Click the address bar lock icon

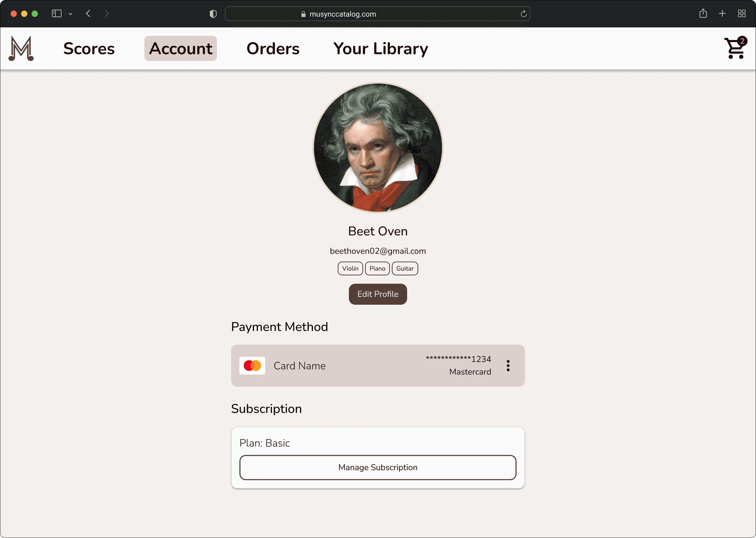pyautogui.click(x=303, y=14)
